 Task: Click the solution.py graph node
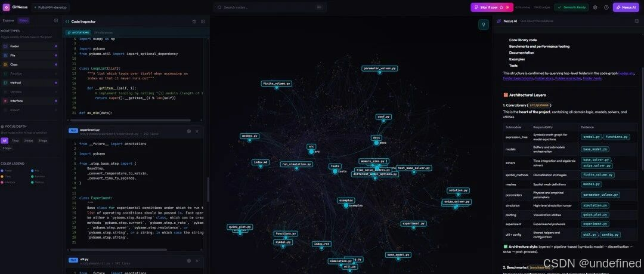459,190
